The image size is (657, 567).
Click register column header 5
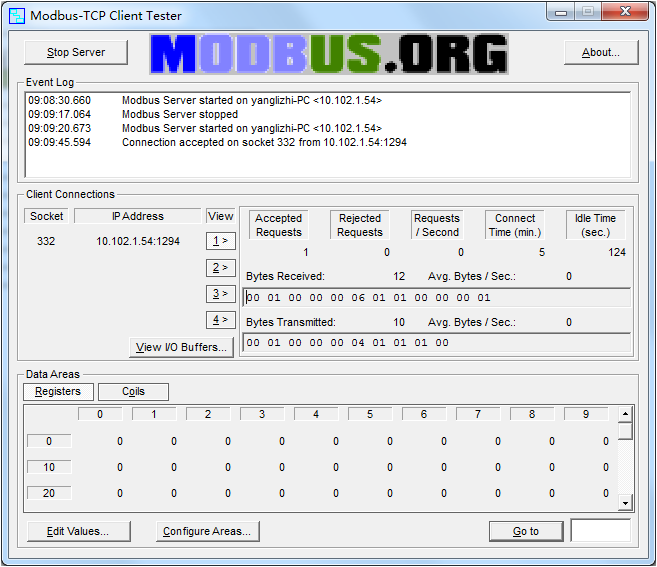pos(370,414)
